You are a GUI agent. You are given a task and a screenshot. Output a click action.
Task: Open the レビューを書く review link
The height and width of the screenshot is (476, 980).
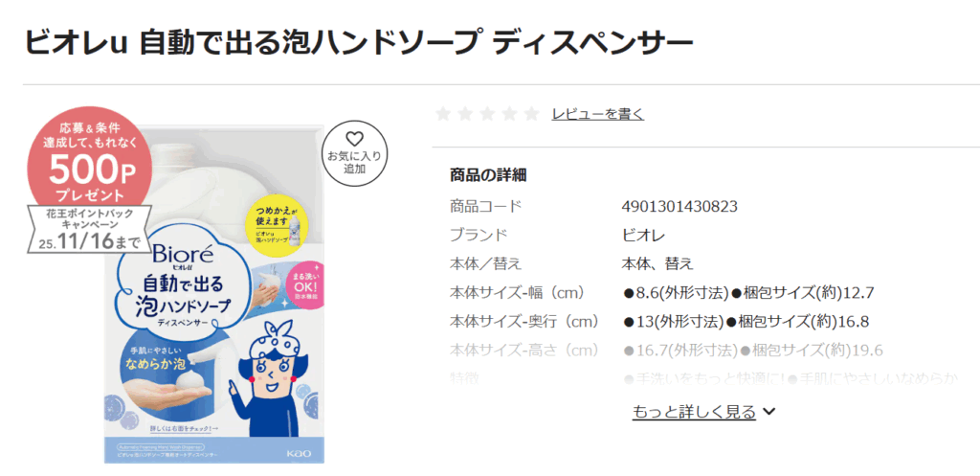[597, 114]
